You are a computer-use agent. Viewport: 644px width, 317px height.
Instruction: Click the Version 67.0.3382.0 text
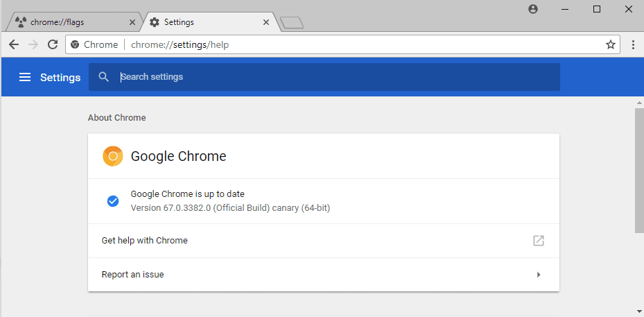coord(230,208)
